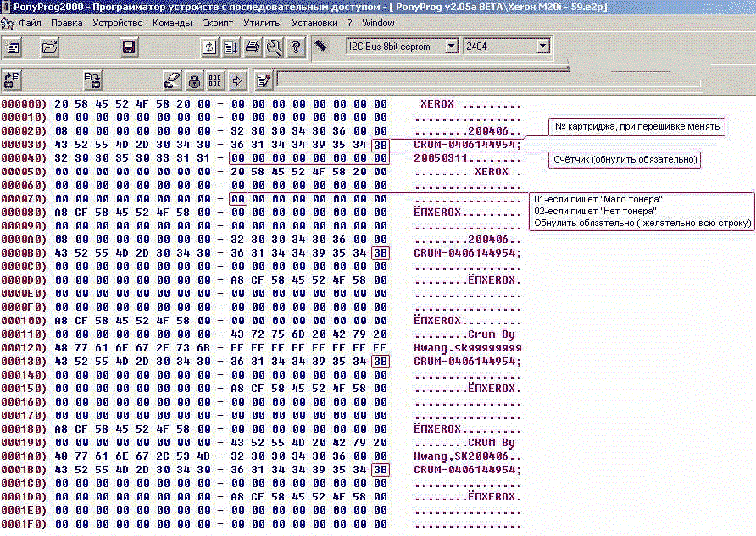Save the file with the floppy icon
This screenshot has height=536, width=756.
tap(129, 47)
